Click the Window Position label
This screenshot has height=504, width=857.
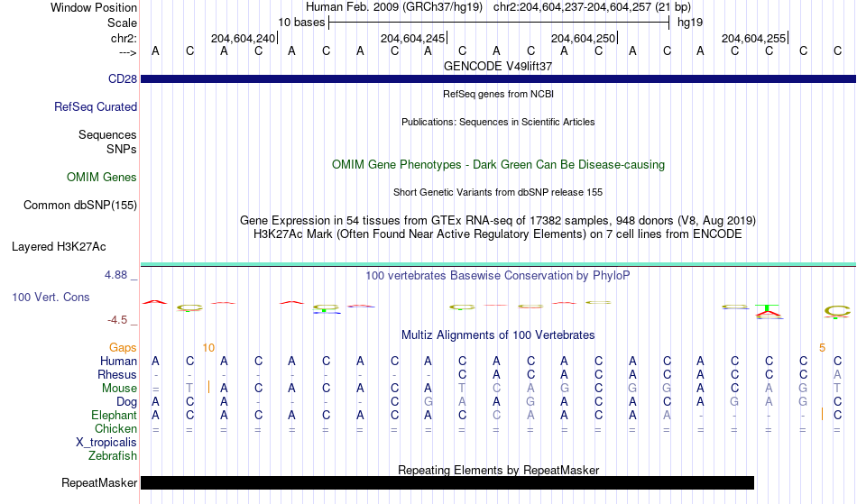(x=94, y=7)
